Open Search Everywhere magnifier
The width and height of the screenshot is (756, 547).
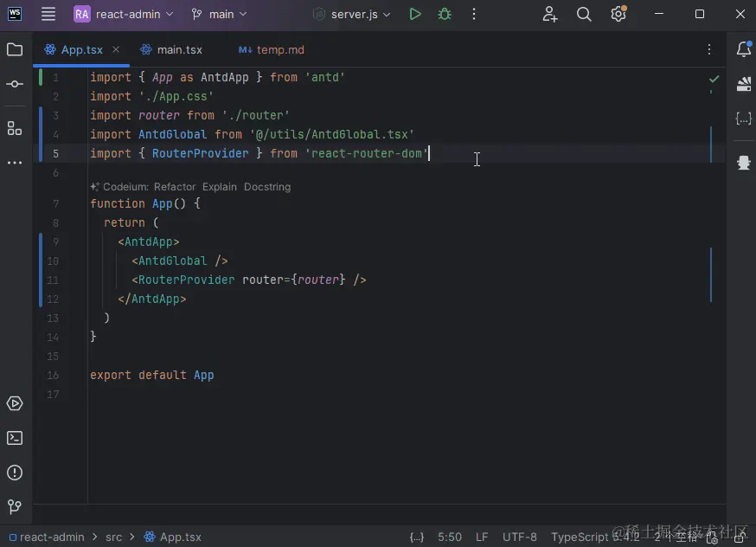pos(584,14)
